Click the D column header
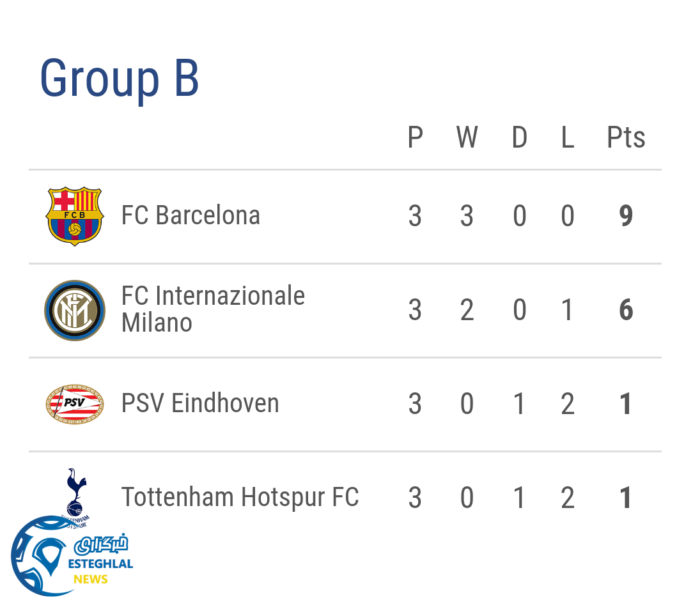693x616 pixels. [x=519, y=137]
